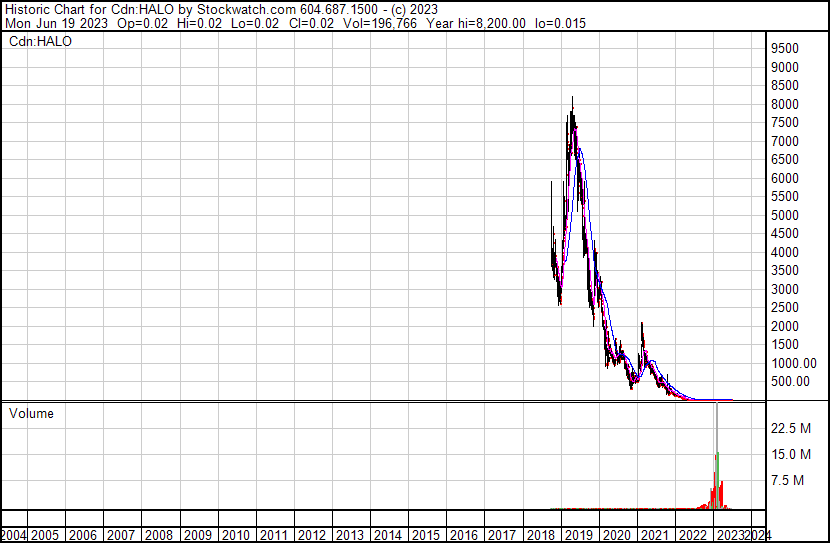Click the 2009 year label
The width and height of the screenshot is (830, 543).
[197, 535]
